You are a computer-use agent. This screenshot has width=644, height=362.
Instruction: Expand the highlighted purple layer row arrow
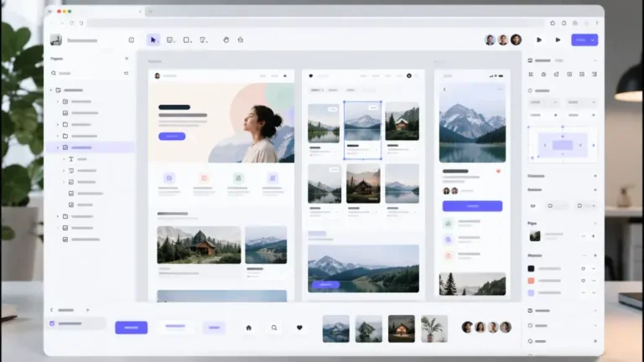(58, 147)
